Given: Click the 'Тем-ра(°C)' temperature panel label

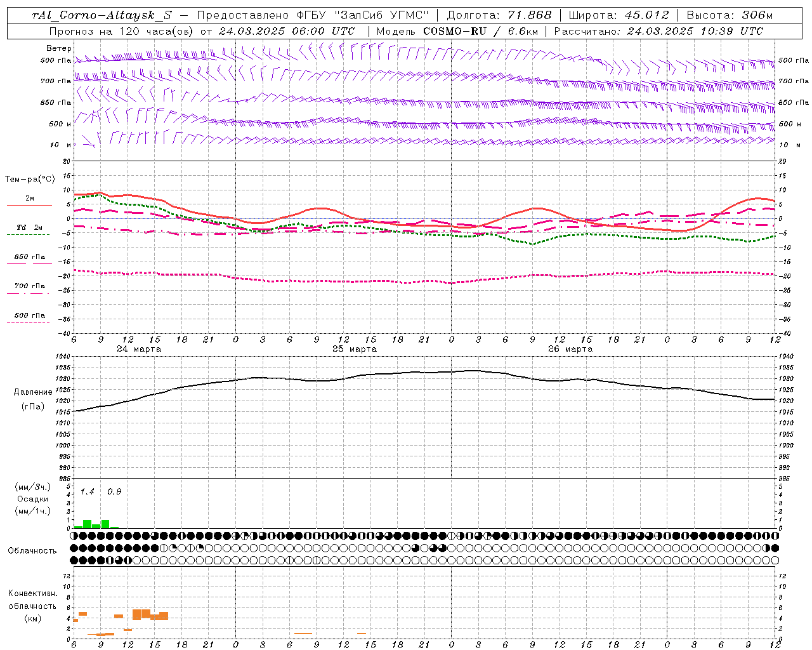Looking at the screenshot, I should [x=30, y=180].
